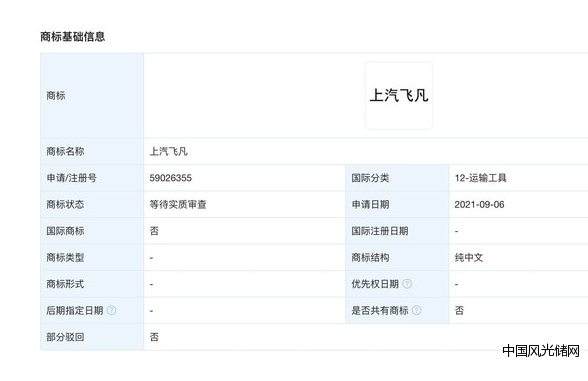Click trademark name value 上汽飞凡
The width and height of the screenshot is (588, 381).
[x=168, y=152]
